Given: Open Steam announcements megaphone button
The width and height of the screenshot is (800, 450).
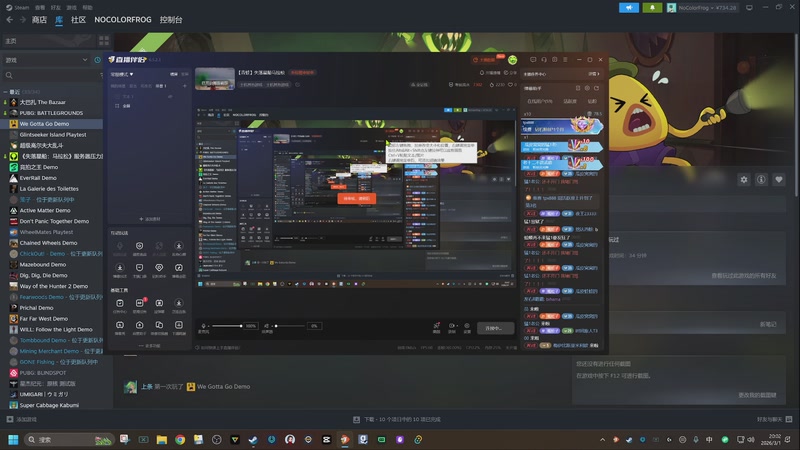Looking at the screenshot, I should point(629,8).
